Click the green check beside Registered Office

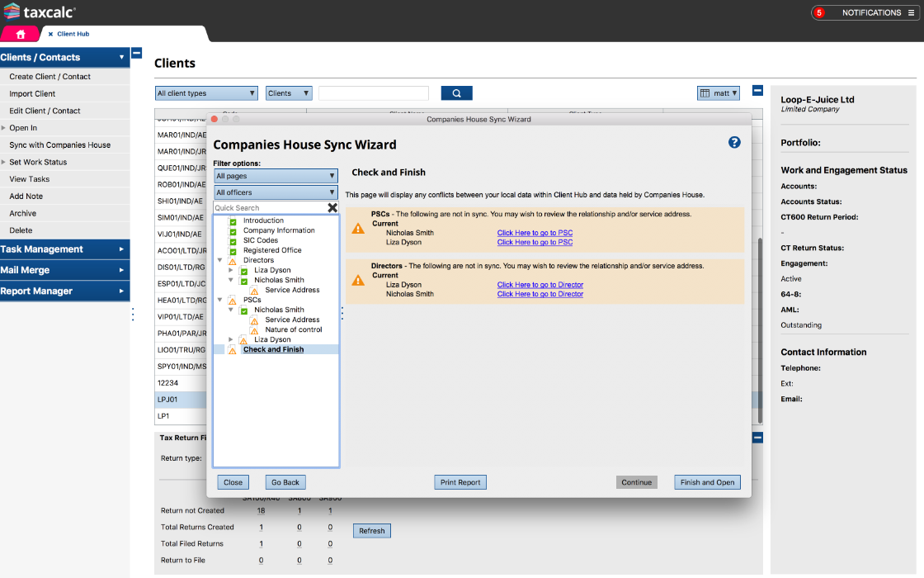(233, 251)
